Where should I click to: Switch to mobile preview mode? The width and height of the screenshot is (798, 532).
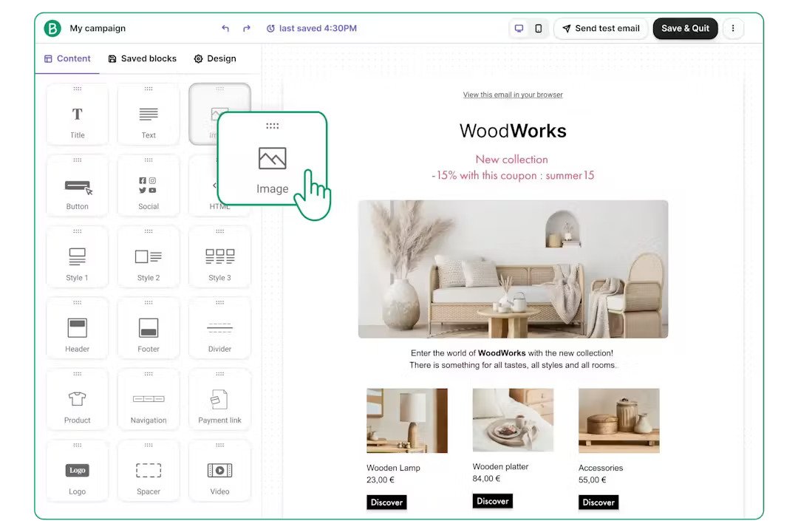click(x=539, y=27)
